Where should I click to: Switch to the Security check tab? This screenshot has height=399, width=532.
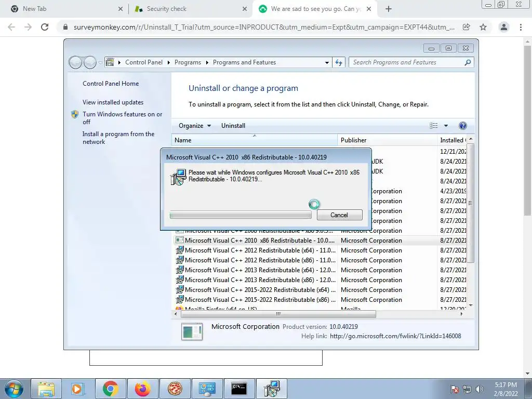tap(190, 9)
